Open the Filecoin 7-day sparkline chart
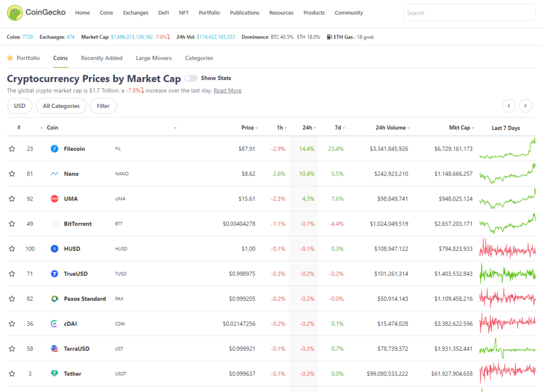The image size is (542, 392). pyautogui.click(x=507, y=149)
